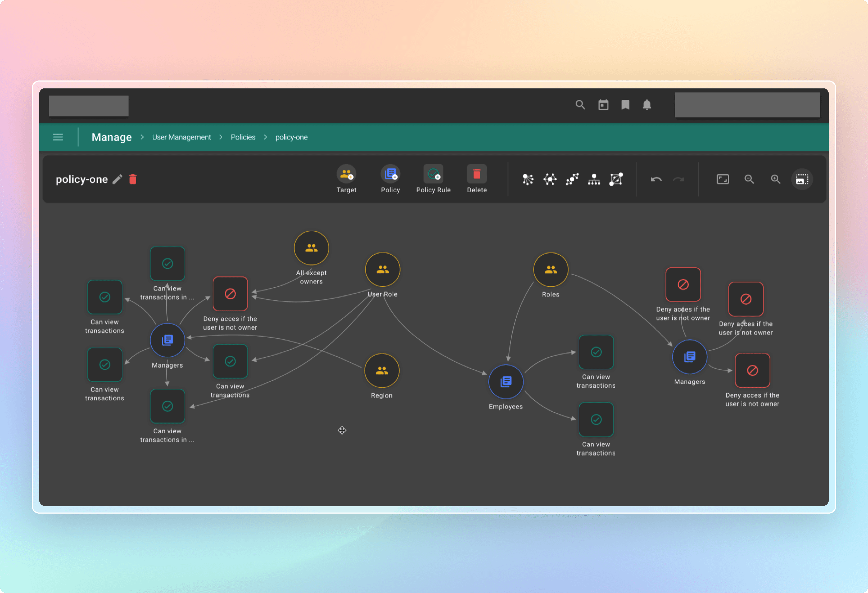868x593 pixels.
Task: Fit graph to screen
Action: [723, 179]
